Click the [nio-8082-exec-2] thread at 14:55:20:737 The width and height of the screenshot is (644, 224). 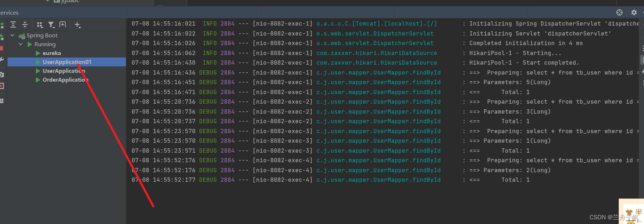point(283,121)
